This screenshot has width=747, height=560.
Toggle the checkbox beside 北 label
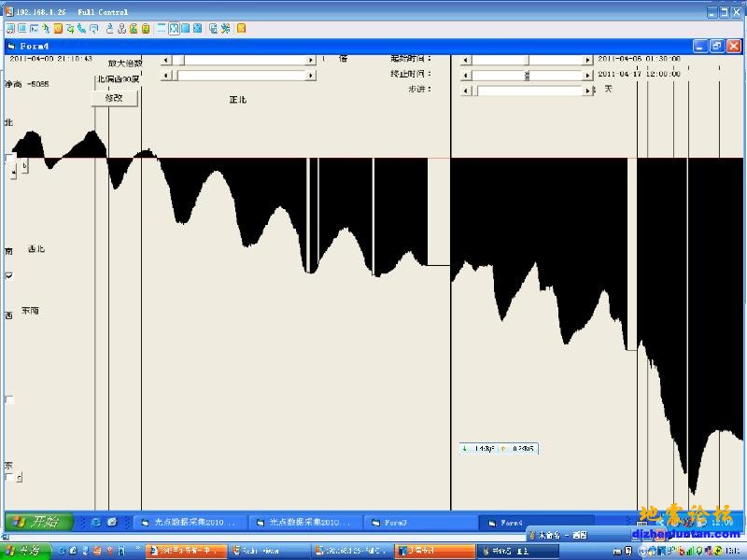point(9,158)
